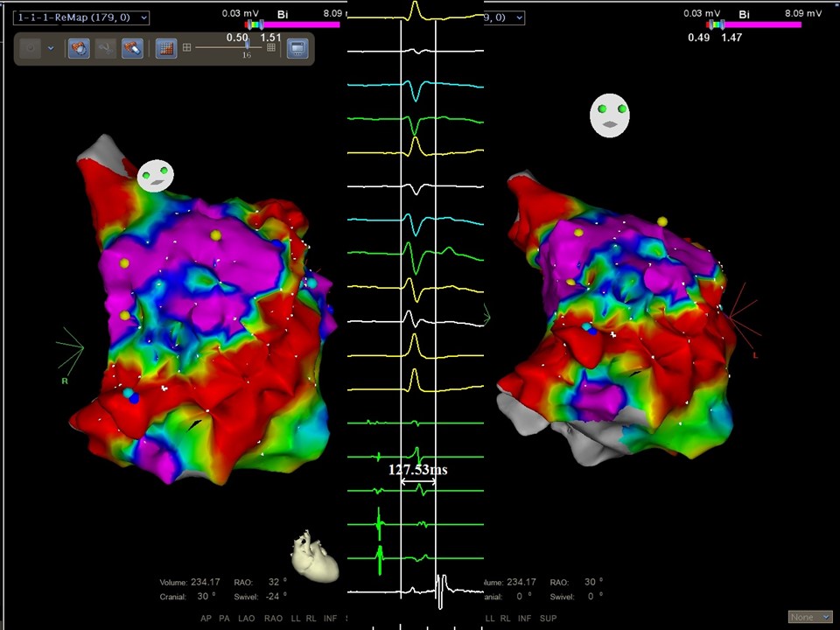The image size is (840, 630).
Task: Click the orientation head icon in right map
Action: (610, 115)
